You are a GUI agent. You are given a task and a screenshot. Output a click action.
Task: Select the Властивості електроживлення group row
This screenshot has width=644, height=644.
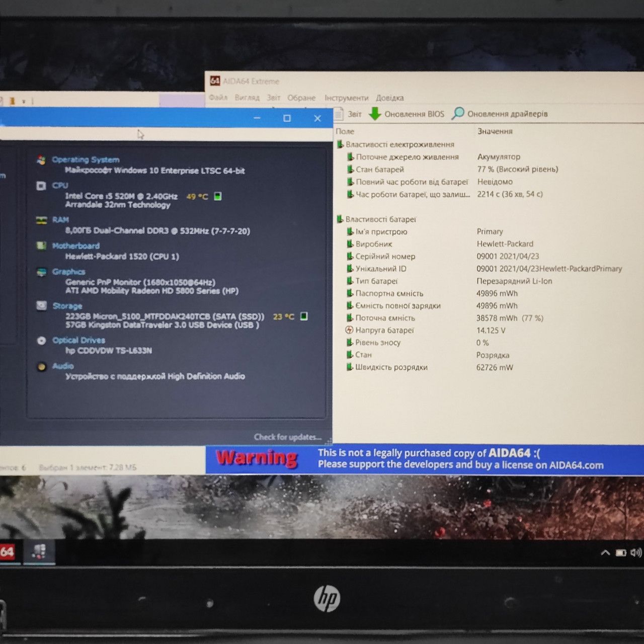(395, 144)
